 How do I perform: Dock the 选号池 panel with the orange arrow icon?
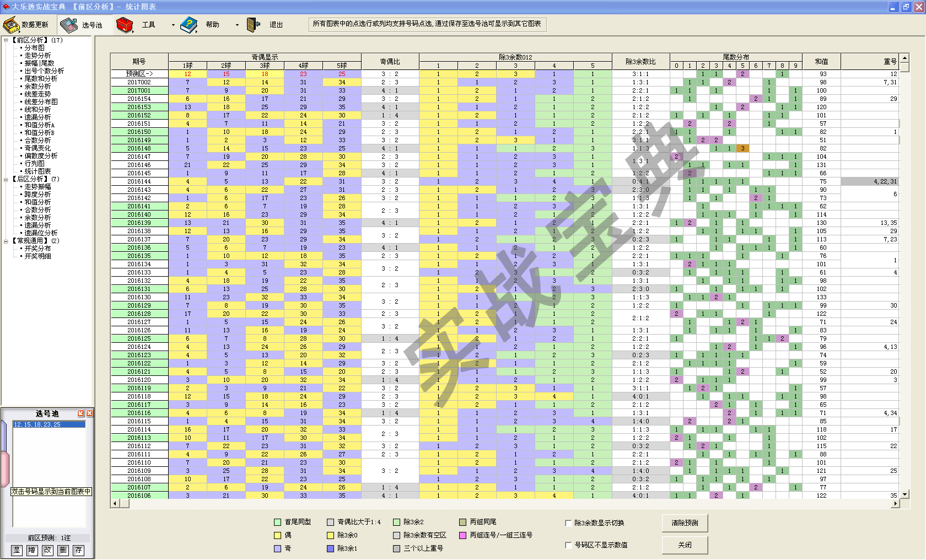coord(81,413)
